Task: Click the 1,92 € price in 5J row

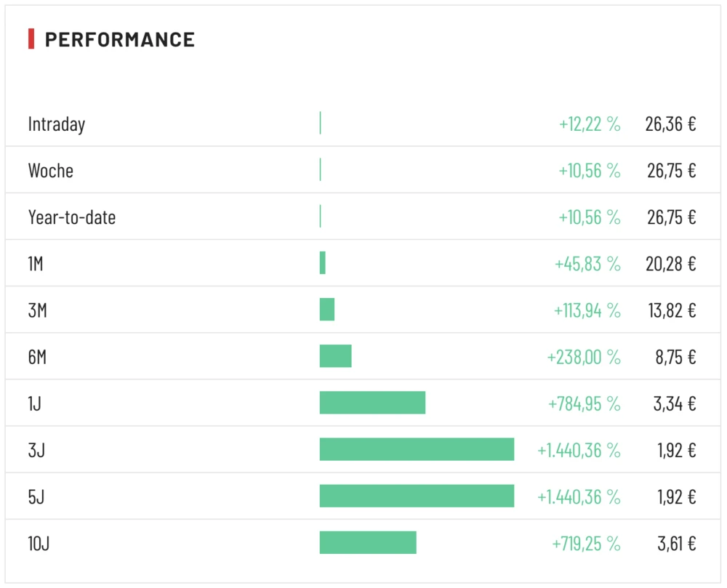Action: [677, 496]
